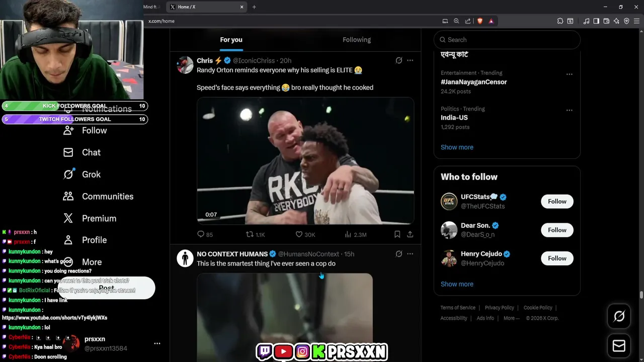Click the Brave Rewards triangle icon
Viewport: 644px width, 362px height.
491,21
